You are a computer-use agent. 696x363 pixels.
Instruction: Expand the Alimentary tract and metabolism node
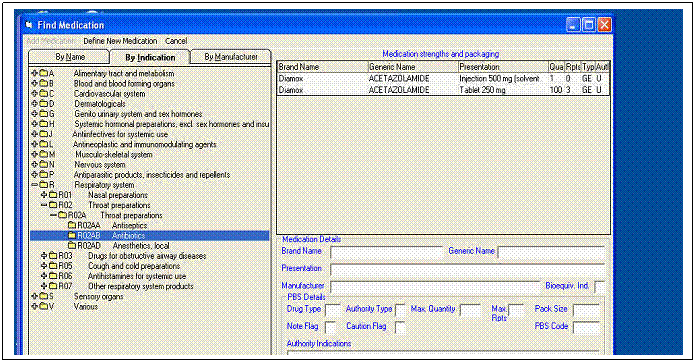pos(35,73)
